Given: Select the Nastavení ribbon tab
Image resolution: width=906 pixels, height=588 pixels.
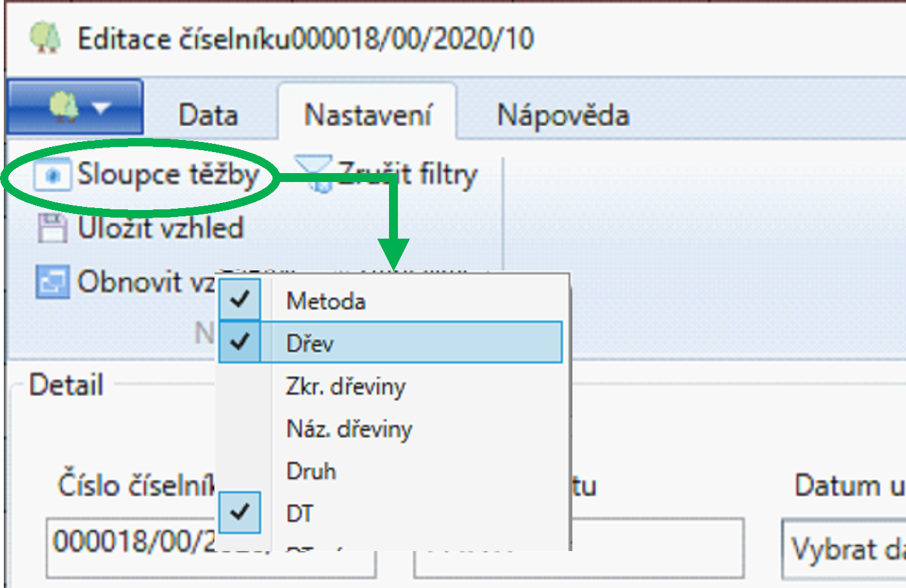Looking at the screenshot, I should click(367, 115).
